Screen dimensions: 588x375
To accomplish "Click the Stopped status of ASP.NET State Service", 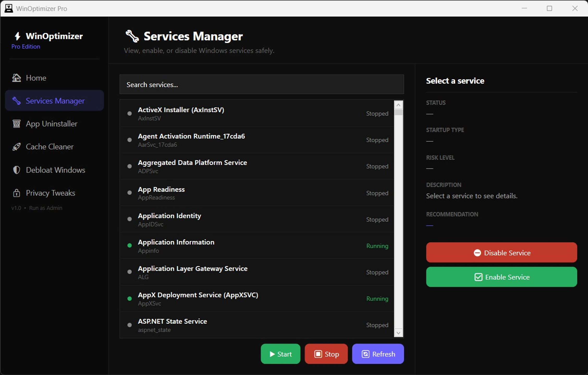I will pos(377,325).
